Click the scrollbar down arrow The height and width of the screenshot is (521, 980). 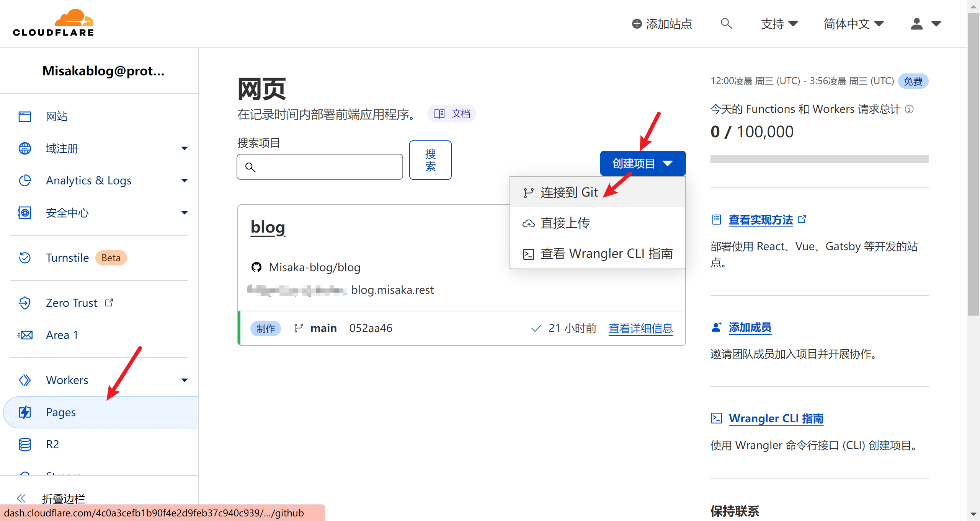(x=973, y=514)
